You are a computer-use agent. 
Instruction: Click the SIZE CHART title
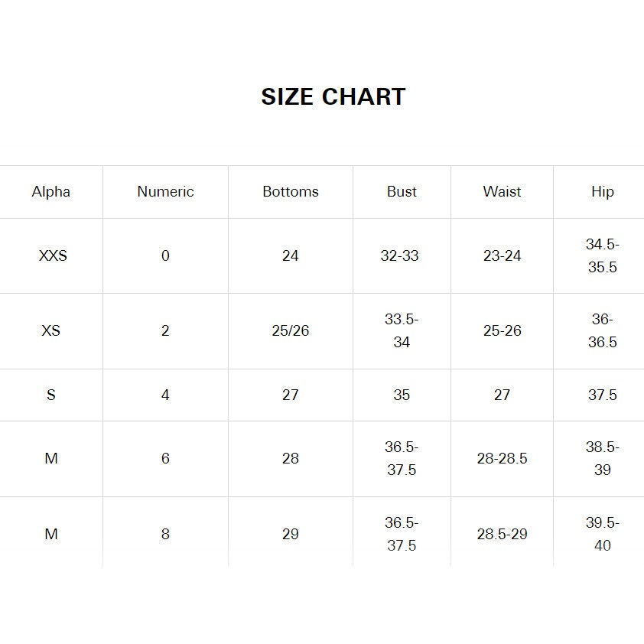[333, 97]
